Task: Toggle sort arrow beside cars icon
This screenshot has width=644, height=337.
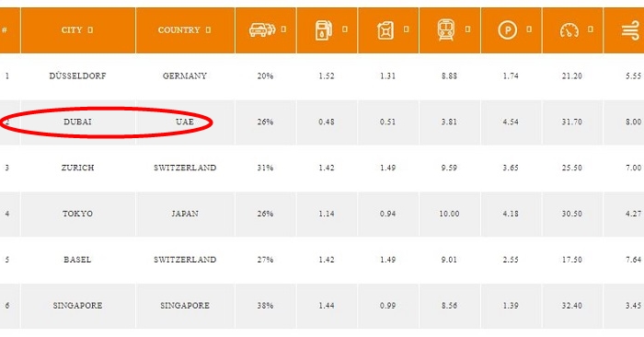Action: (x=283, y=29)
